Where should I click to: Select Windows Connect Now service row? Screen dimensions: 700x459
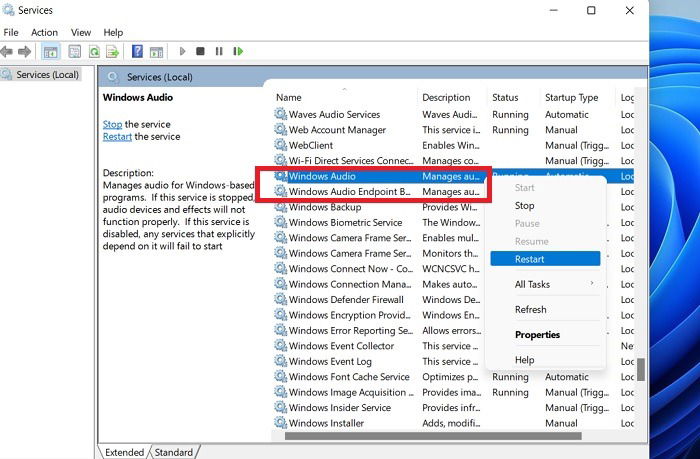point(453,269)
